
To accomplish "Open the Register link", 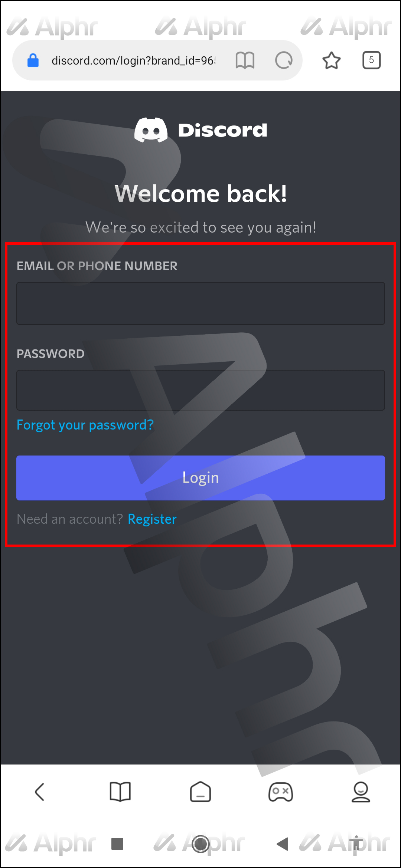I will click(x=152, y=519).
